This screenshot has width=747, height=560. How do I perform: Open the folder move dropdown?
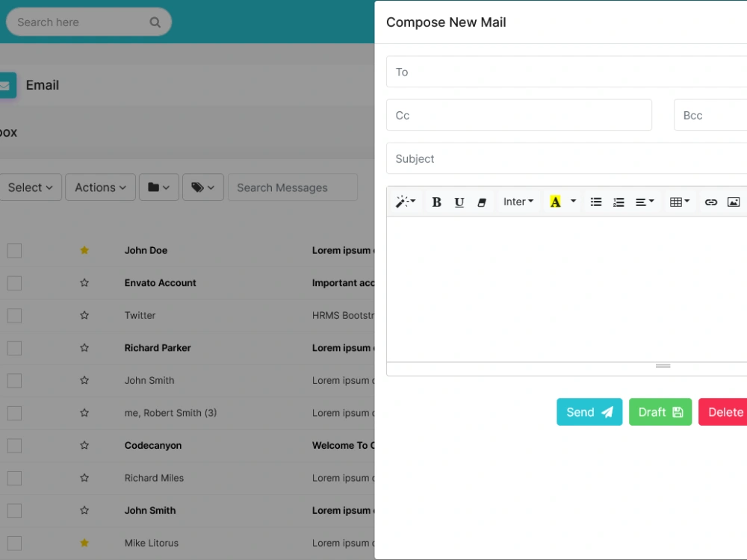(159, 187)
